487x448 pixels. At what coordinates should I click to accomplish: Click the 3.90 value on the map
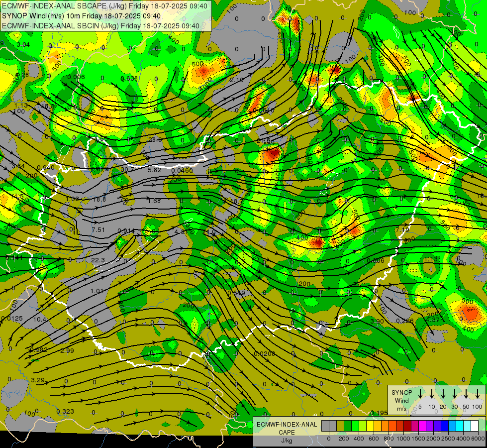(378, 321)
